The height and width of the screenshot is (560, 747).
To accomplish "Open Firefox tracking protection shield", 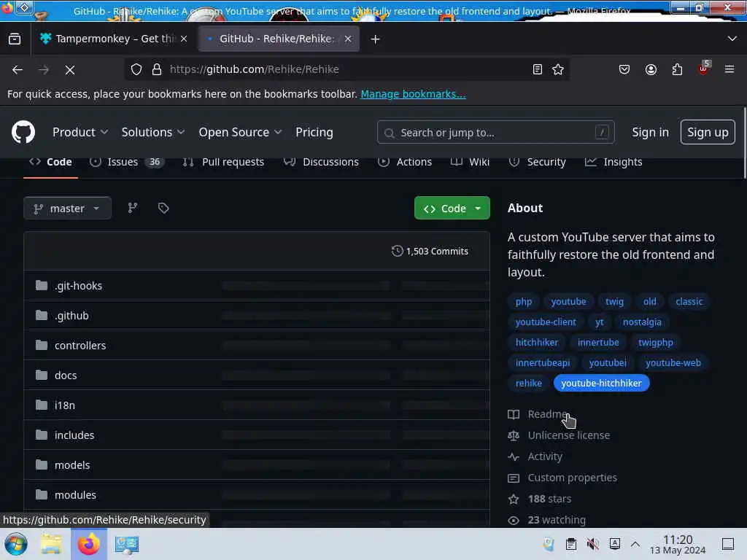I will (136, 69).
